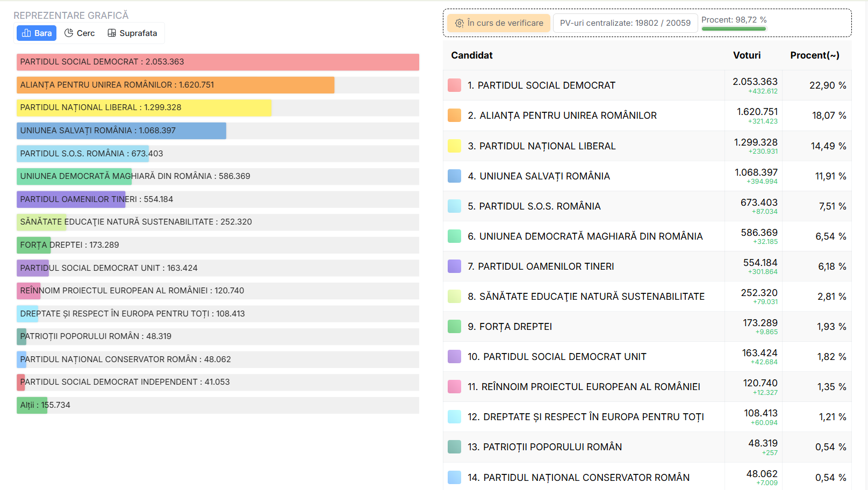Click the Partidul Oamenilor Tineri bar 554.184
Image resolution: width=868 pixels, height=490 pixels.
coord(71,199)
